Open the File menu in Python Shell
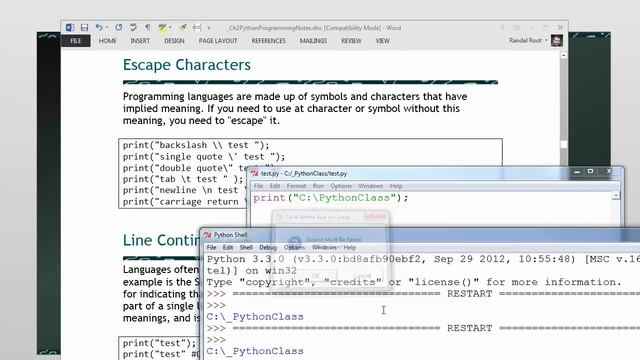The image size is (640, 360). coord(211,248)
